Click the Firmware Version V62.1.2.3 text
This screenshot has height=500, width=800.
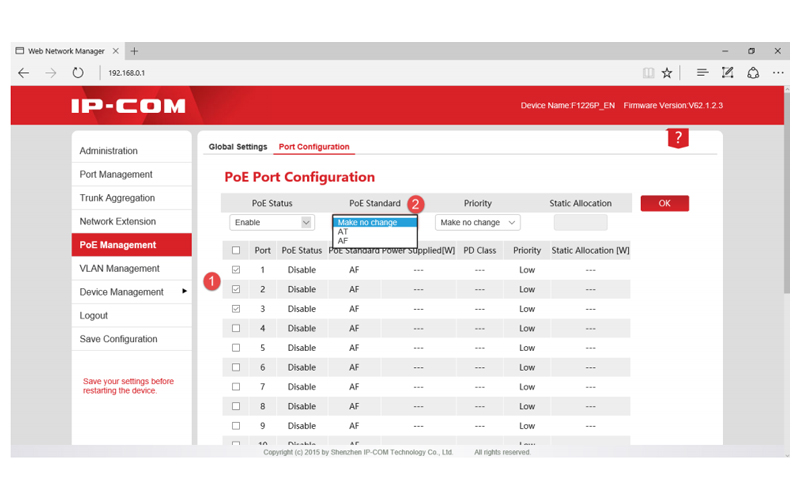tap(673, 106)
